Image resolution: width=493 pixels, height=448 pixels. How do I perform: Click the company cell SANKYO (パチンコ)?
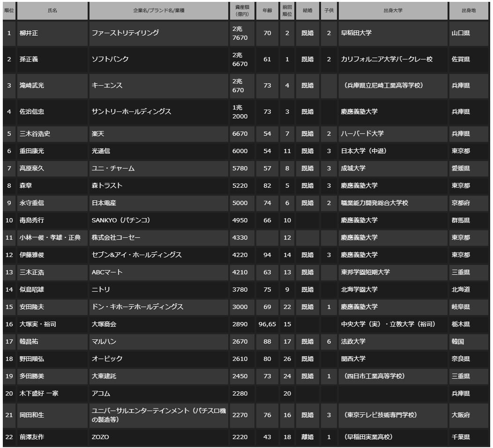click(159, 220)
